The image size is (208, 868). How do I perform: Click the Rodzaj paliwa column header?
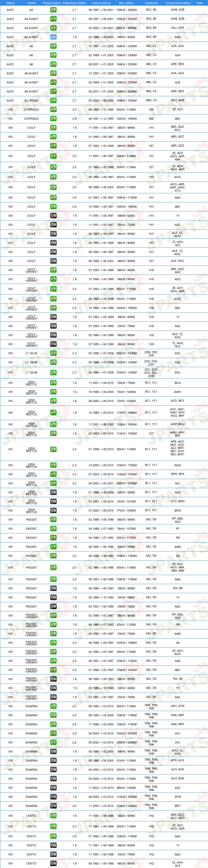[x=52, y=3]
